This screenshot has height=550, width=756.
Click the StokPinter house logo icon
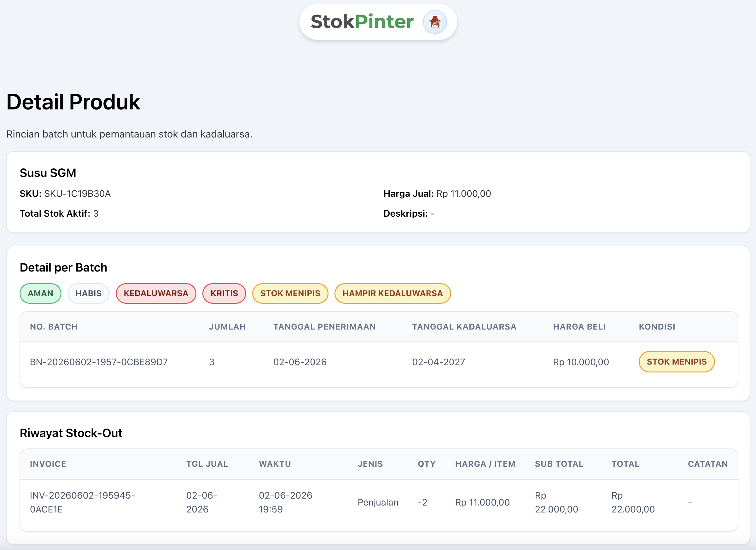tap(435, 22)
